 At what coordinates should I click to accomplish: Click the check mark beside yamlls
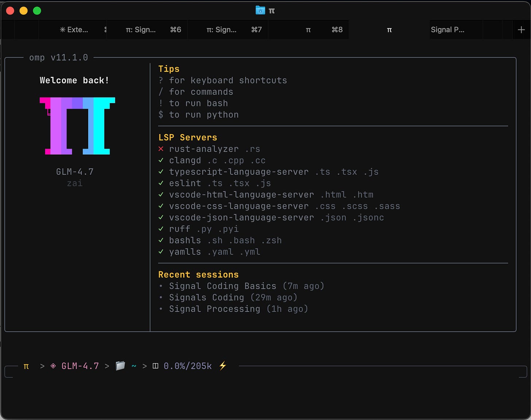pyautogui.click(x=161, y=252)
